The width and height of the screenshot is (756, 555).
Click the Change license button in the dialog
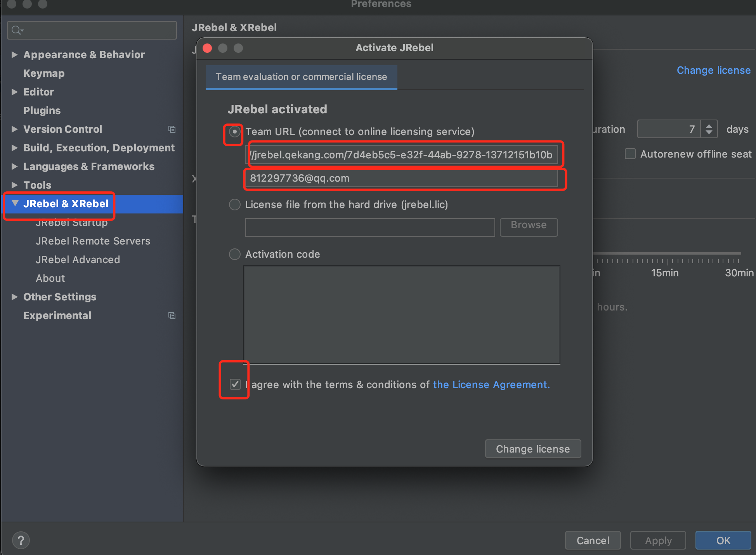point(533,449)
